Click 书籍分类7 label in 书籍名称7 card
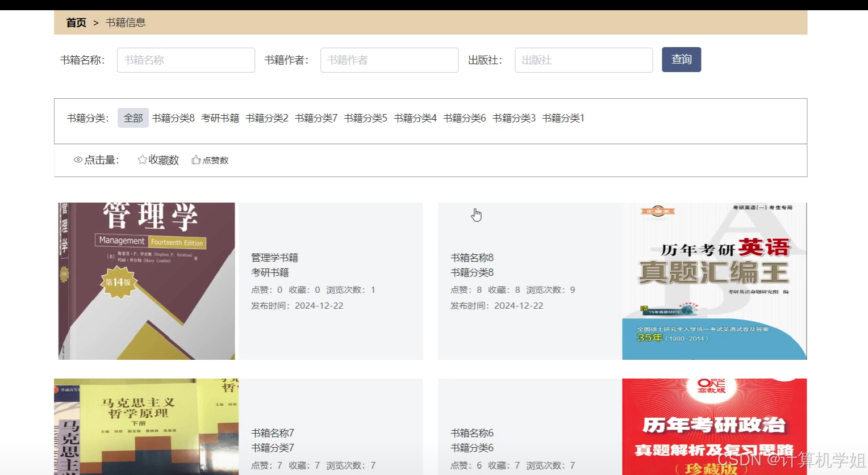Viewport: 868px width, 475px height. coord(273,448)
